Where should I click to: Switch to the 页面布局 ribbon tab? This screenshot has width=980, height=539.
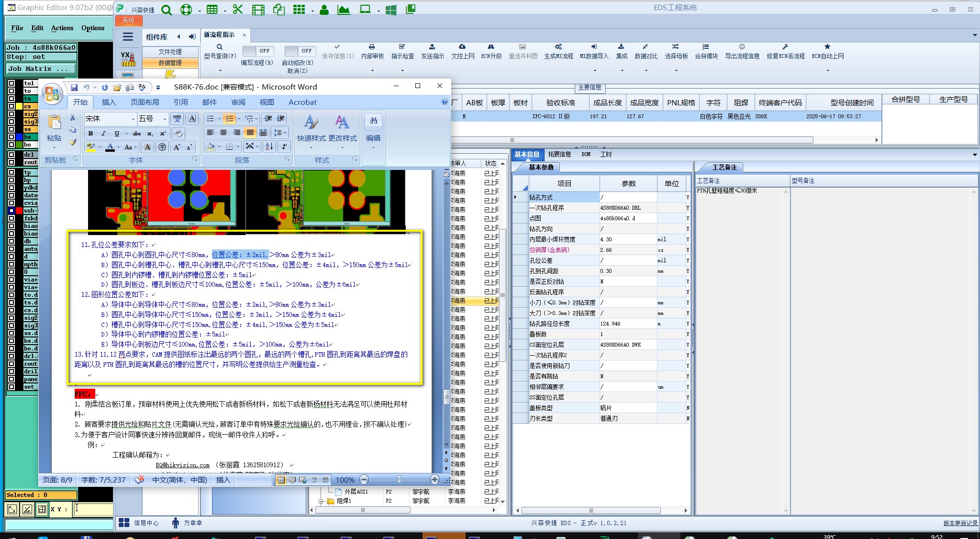tap(145, 102)
